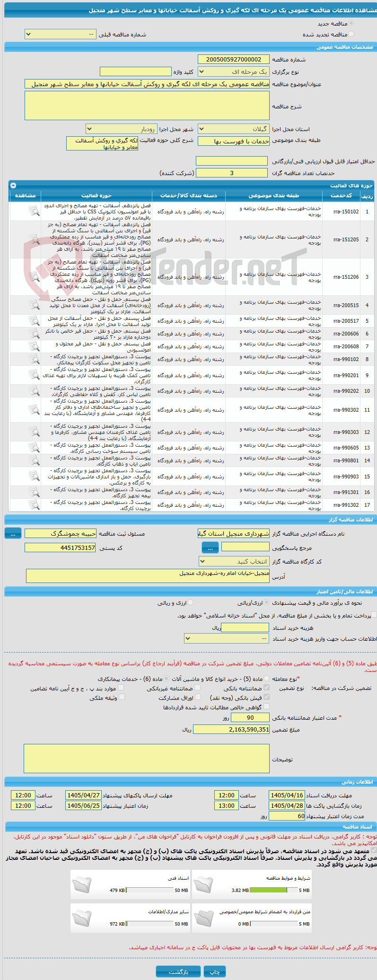The width and height of the screenshot is (377, 980).
Task: Click ellipsis button next to مسئول ثبت مناقصه
Action: click(13, 534)
